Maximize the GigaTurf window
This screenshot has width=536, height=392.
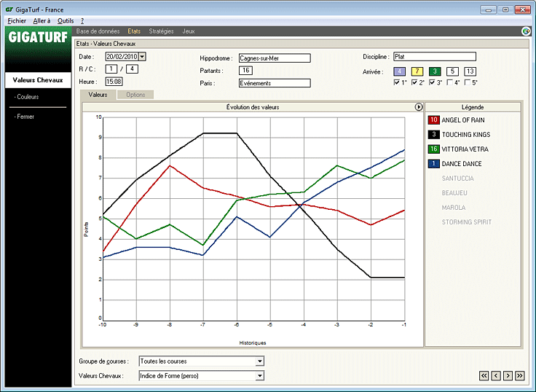pyautogui.click(x=505, y=9)
